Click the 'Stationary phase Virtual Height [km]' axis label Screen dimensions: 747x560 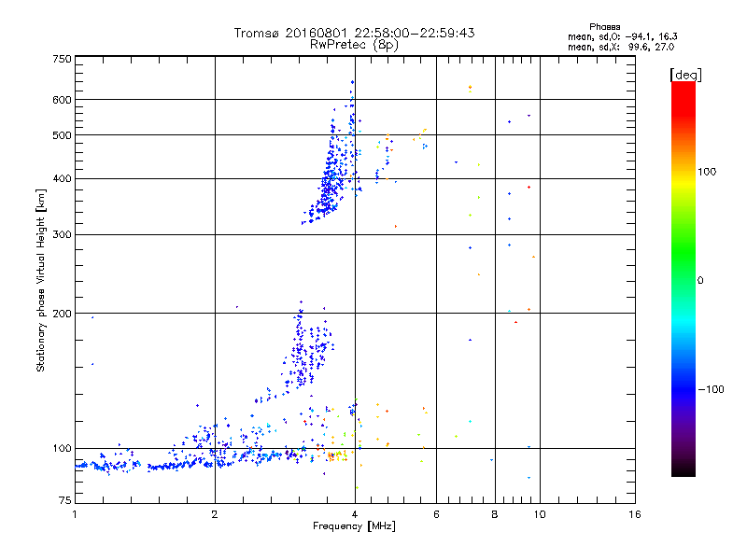click(41, 280)
